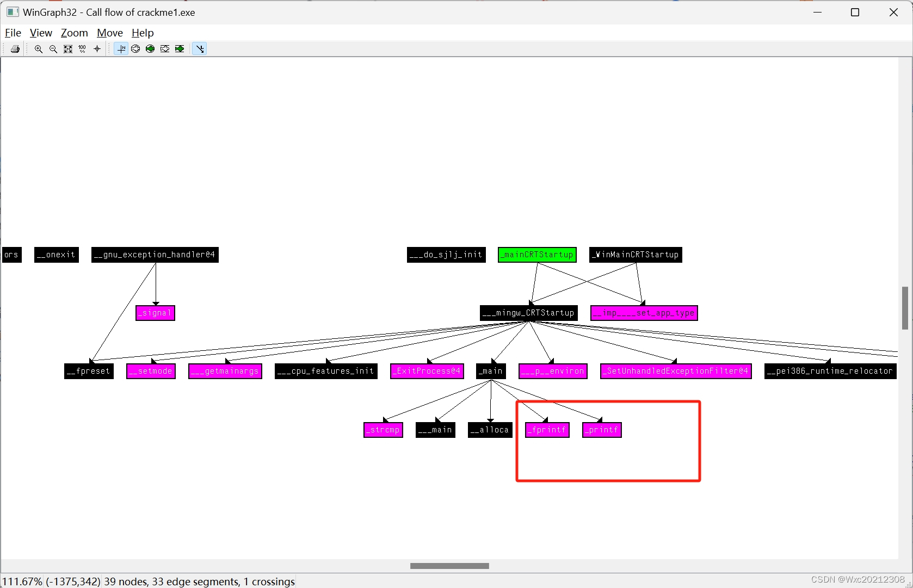The width and height of the screenshot is (913, 588).
Task: Click the crosshair position origin icon
Action: (x=97, y=49)
